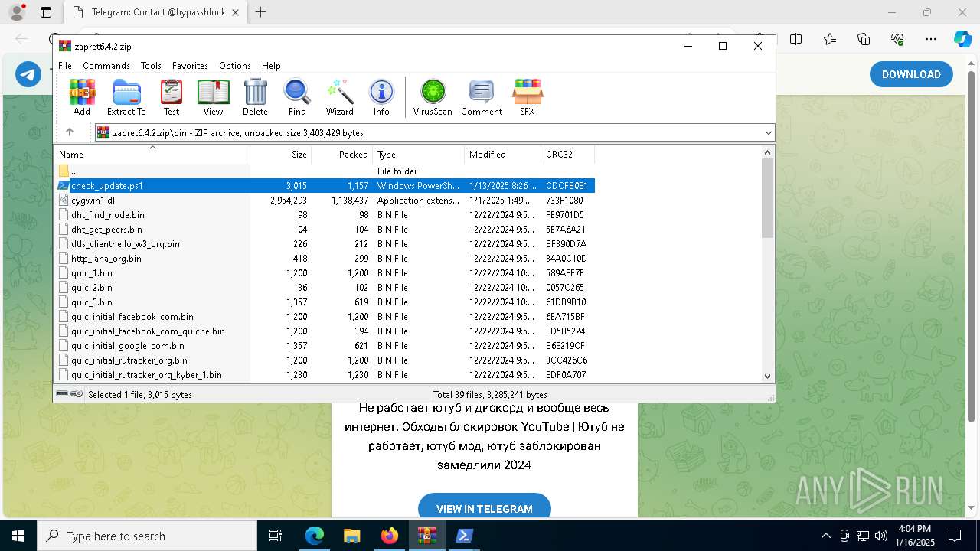Run VirusScan on the archive
This screenshot has width=980, height=551.
pyautogui.click(x=433, y=97)
